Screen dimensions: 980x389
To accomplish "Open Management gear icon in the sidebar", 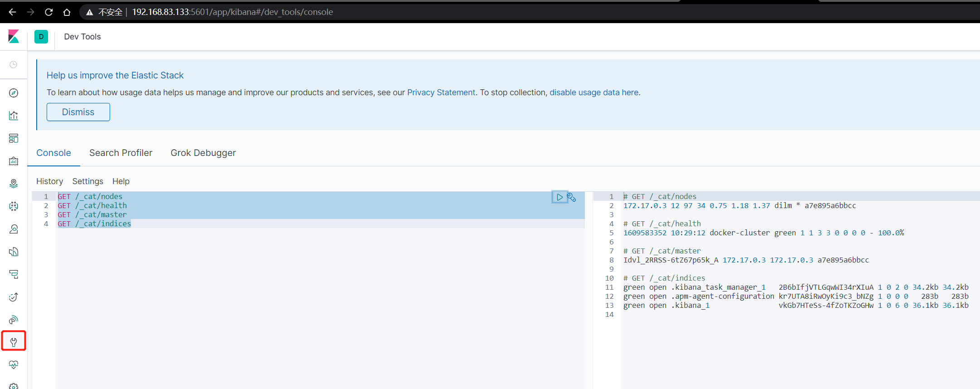I will [x=14, y=386].
